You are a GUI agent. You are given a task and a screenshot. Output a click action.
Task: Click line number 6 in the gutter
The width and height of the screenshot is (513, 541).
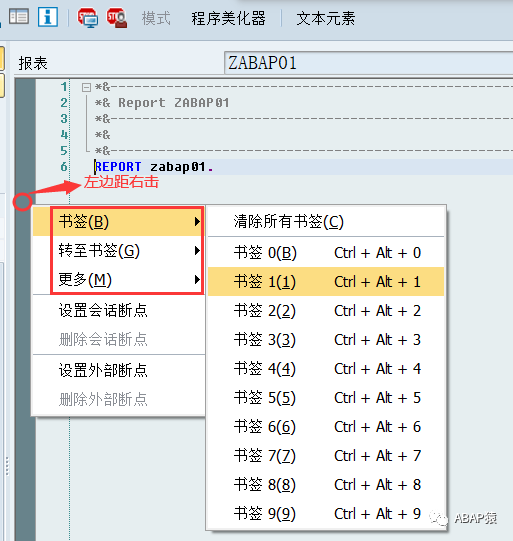[64, 166]
